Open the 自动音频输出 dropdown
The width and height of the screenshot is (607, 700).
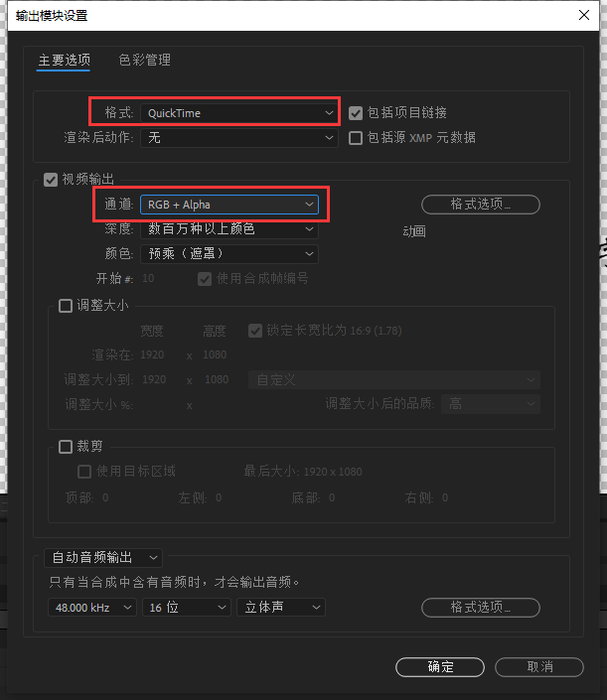pos(103,558)
